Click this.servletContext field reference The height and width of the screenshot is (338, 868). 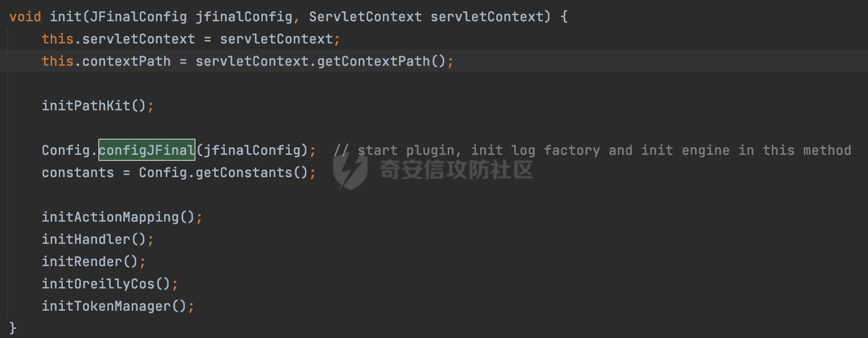[118, 39]
